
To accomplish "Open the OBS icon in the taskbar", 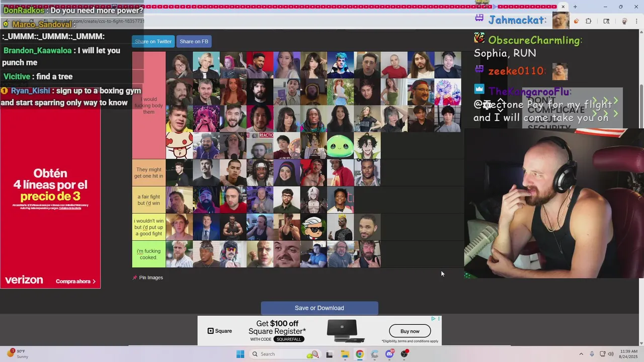I will pos(405,354).
